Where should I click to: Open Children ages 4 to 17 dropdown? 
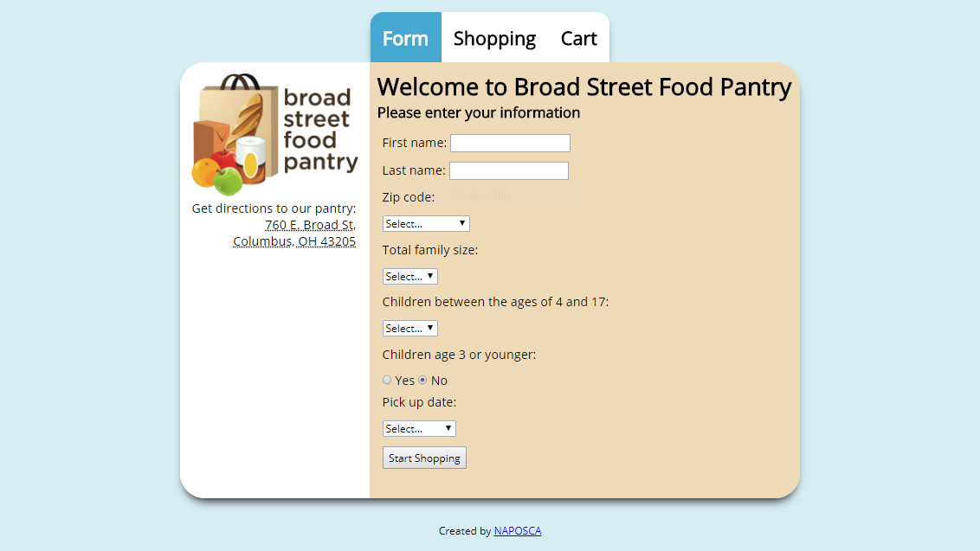(410, 328)
